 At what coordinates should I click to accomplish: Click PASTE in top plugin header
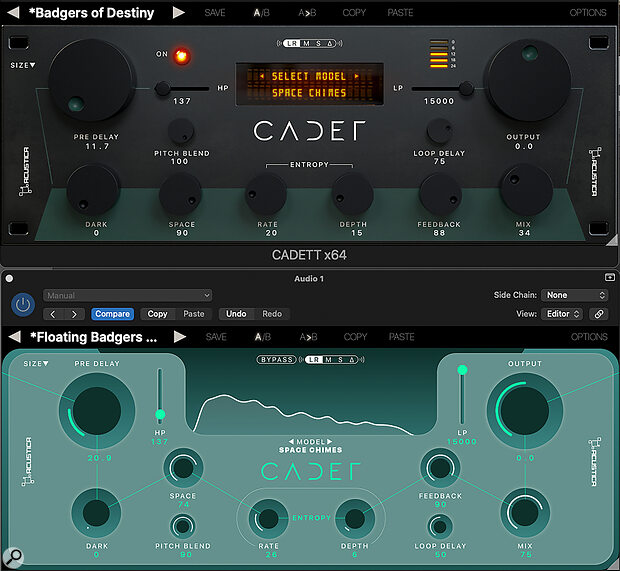tap(400, 13)
